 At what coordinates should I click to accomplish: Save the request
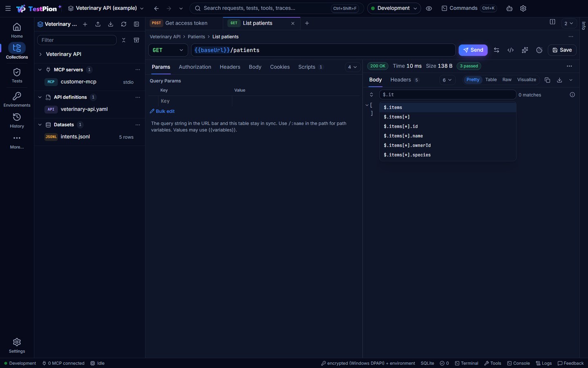562,50
